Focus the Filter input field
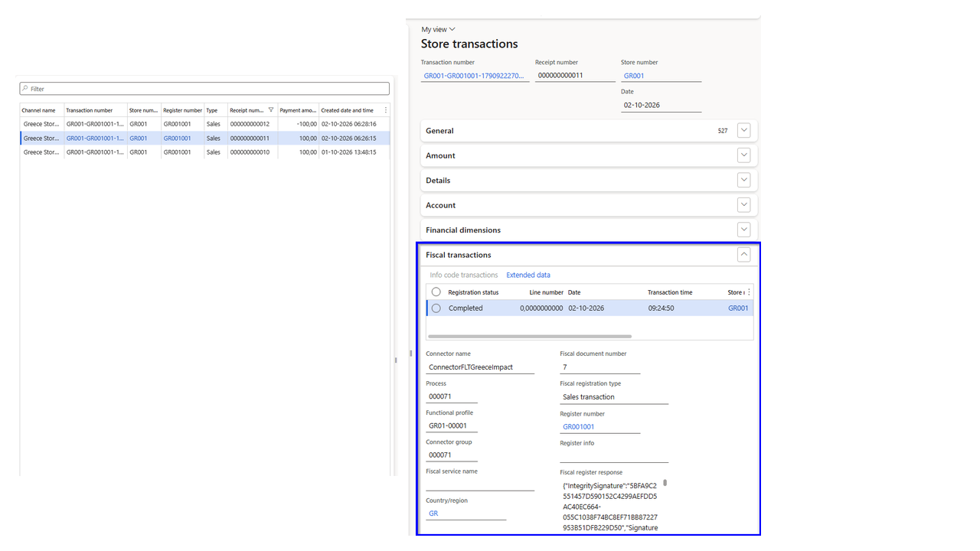This screenshot has height=551, width=980. coord(204,89)
